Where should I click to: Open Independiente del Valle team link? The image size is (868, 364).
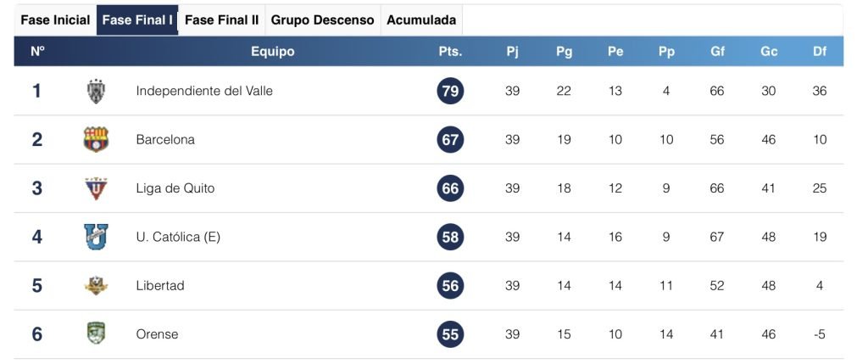[204, 91]
